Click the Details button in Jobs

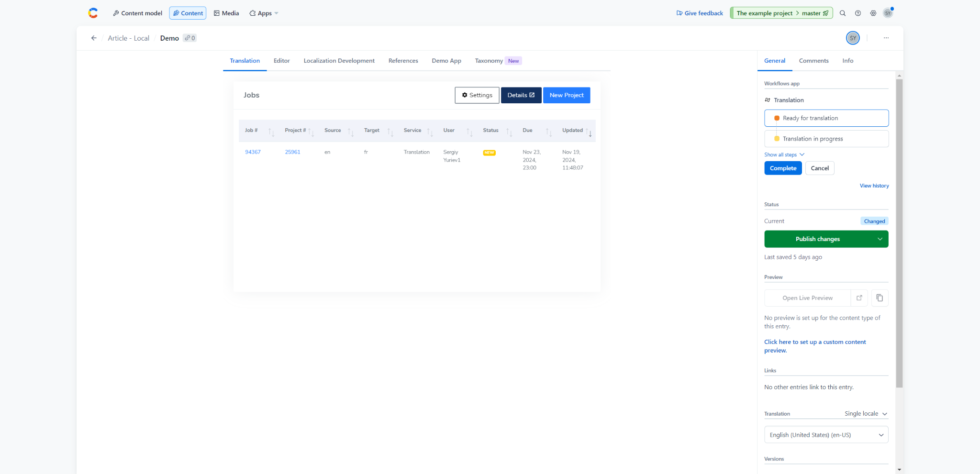pos(521,95)
